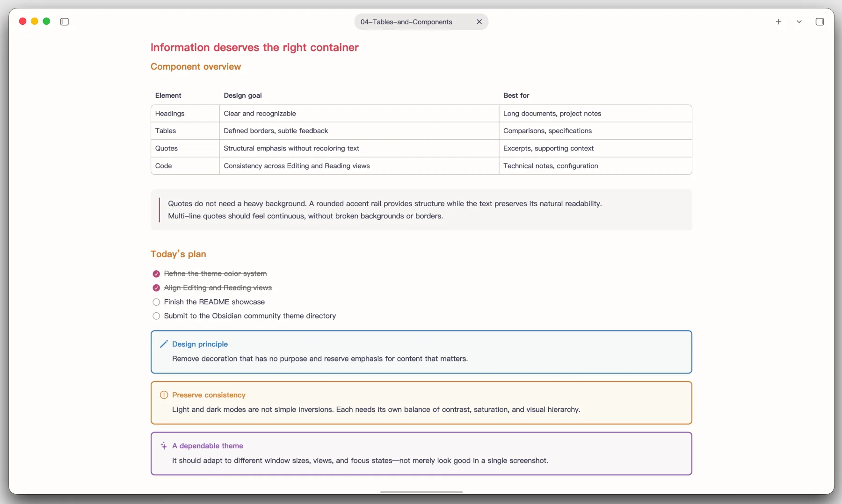The image size is (842, 504).
Task: Click the quote line 'Quotes do not need a heavy background'
Action: coord(385,204)
